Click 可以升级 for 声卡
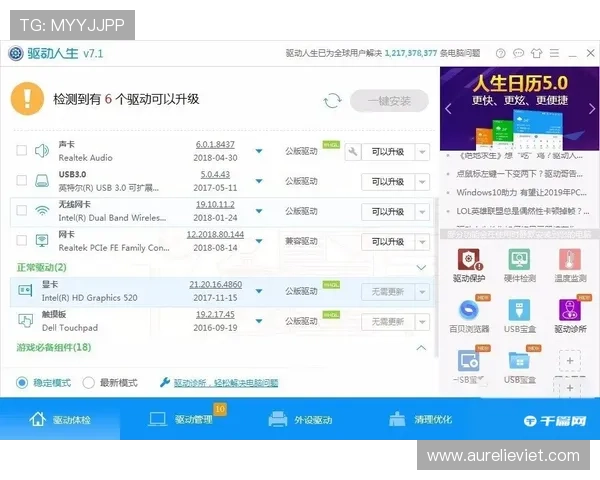 (x=388, y=152)
